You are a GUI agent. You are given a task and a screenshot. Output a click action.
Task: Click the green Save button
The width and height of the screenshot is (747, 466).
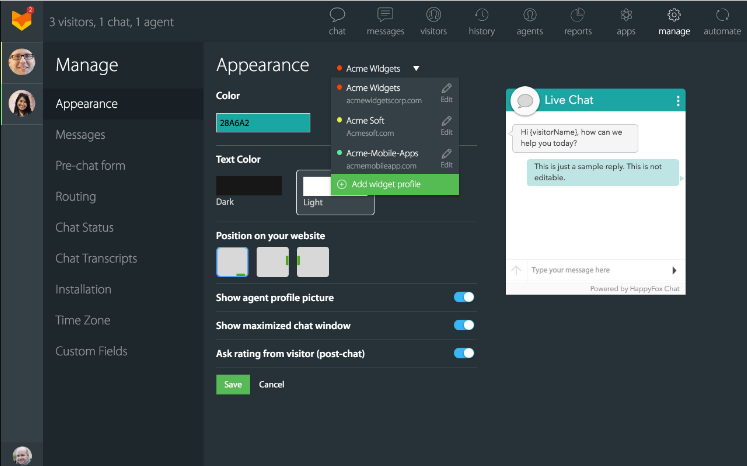233,384
